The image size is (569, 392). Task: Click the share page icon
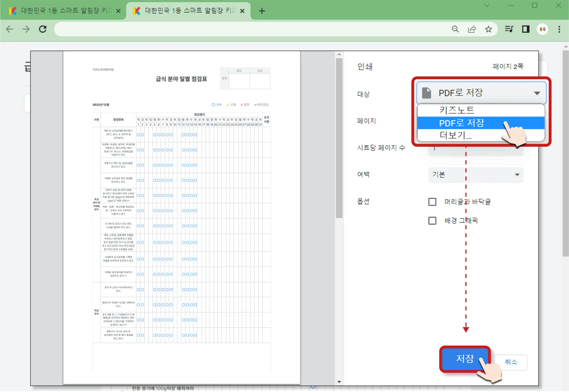(x=472, y=29)
